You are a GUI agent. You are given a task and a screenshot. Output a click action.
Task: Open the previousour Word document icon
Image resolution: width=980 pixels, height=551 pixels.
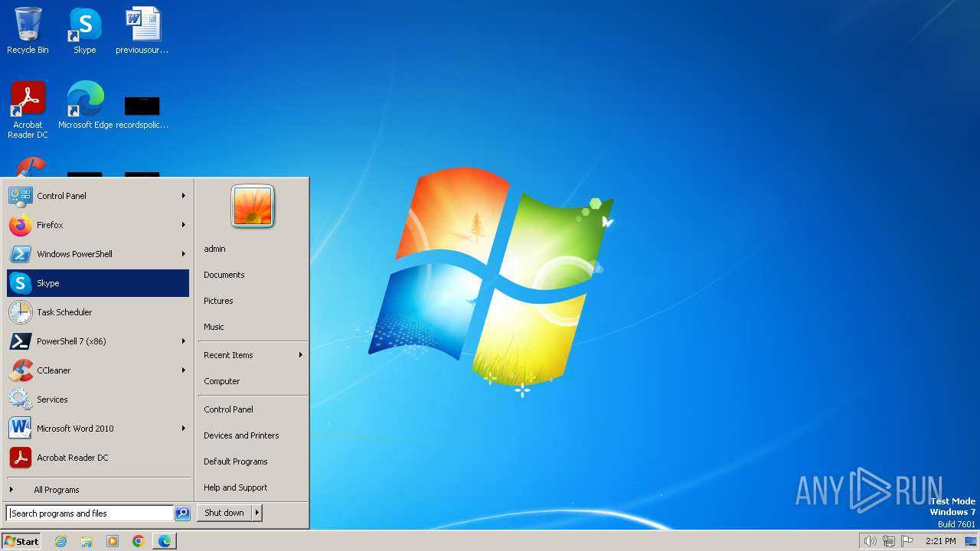(x=142, y=31)
